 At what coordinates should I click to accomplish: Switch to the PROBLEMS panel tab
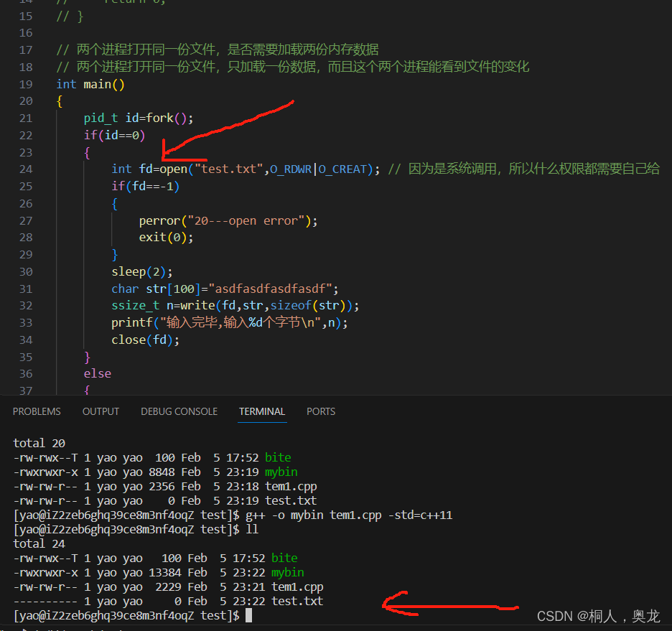click(x=37, y=411)
